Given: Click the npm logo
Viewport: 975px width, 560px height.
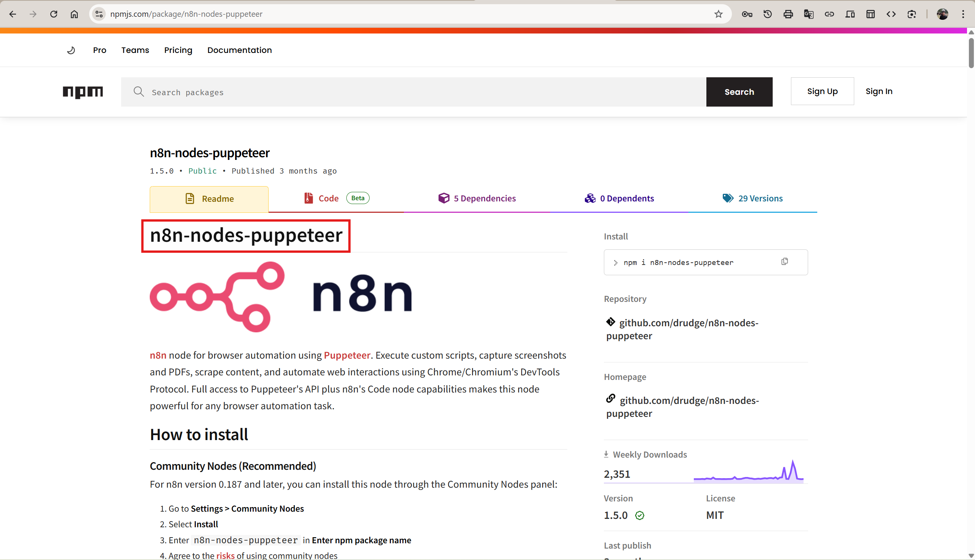Looking at the screenshot, I should (83, 92).
